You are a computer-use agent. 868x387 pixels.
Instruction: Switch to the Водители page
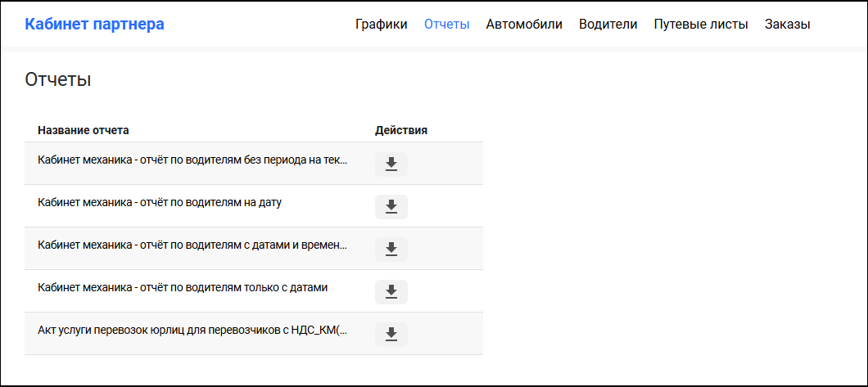point(608,25)
